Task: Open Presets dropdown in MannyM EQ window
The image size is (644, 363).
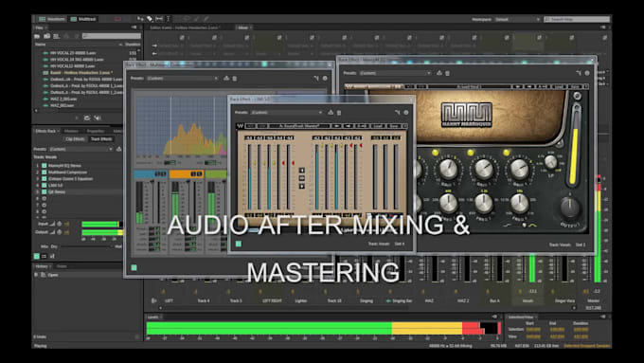Action: [395, 73]
